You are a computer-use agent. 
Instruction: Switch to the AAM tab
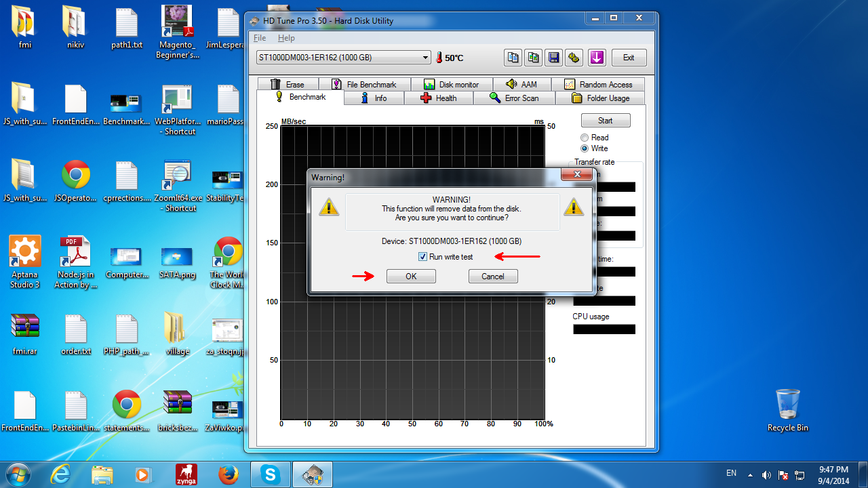click(521, 85)
